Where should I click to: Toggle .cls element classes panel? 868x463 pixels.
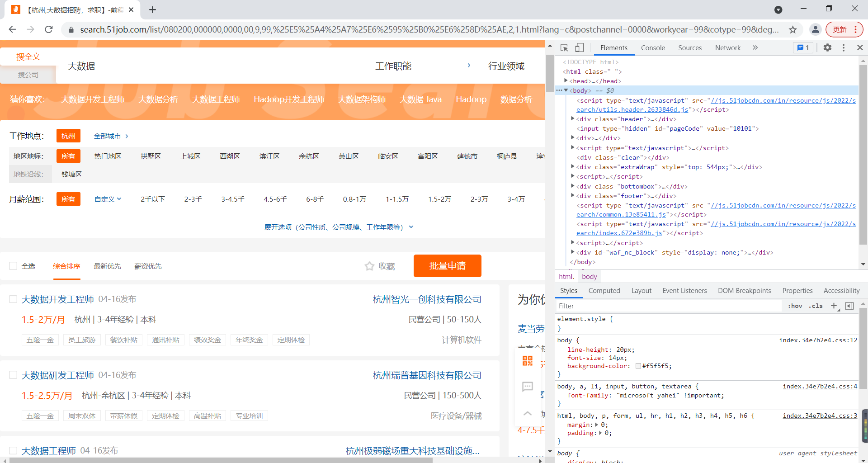816,306
